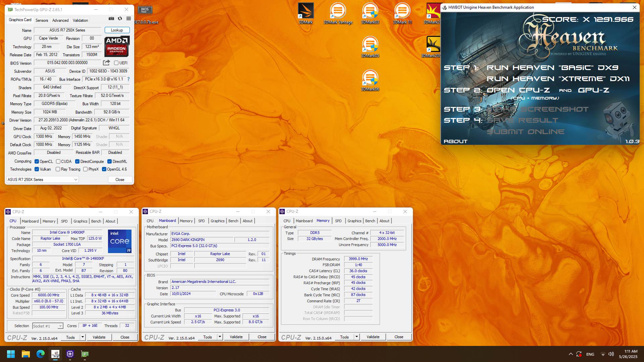Expand the ASUS R7 250X Series dropdown
Screen dimensions: 644x362
42,180
